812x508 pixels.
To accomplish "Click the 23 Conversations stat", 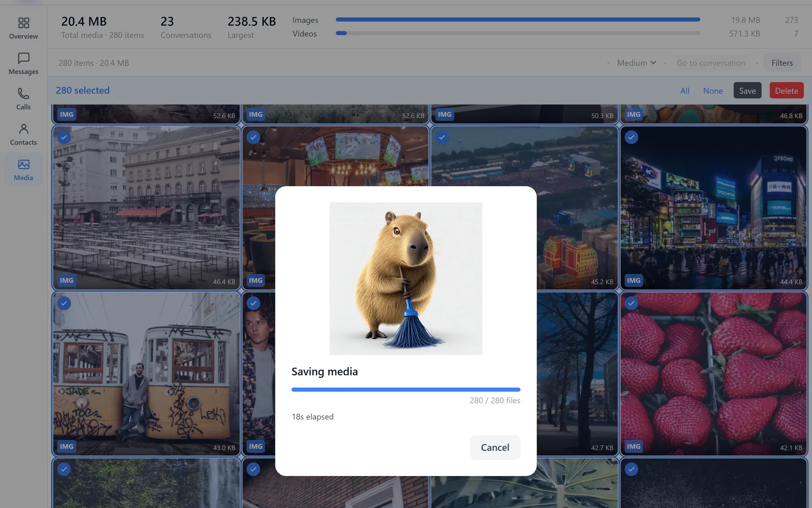I will 185,27.
